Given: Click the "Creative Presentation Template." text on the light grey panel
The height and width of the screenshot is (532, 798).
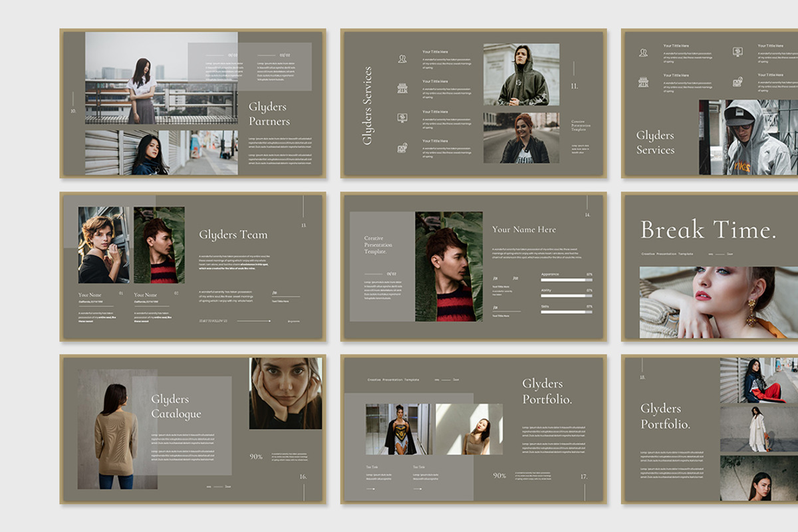Looking at the screenshot, I should pyautogui.click(x=378, y=245).
